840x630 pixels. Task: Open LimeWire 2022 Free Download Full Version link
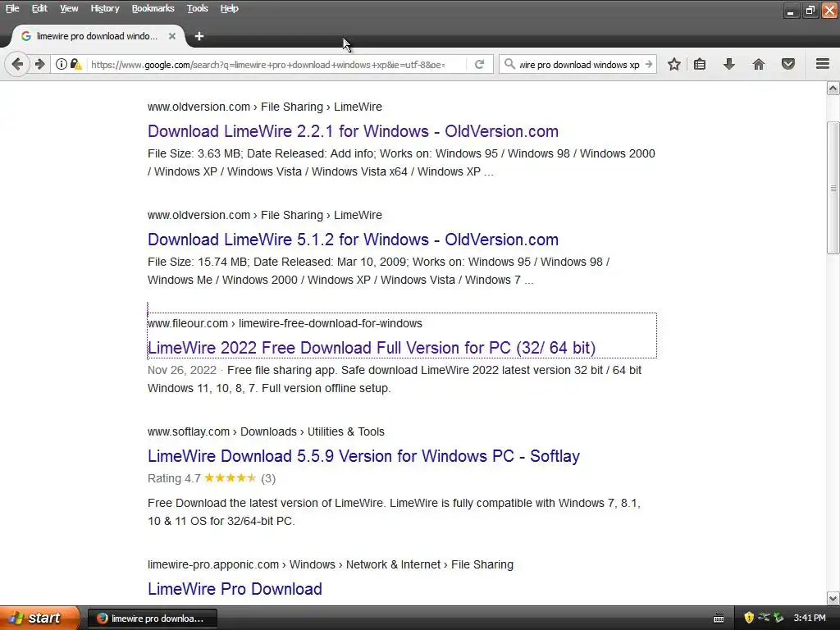[372, 348]
